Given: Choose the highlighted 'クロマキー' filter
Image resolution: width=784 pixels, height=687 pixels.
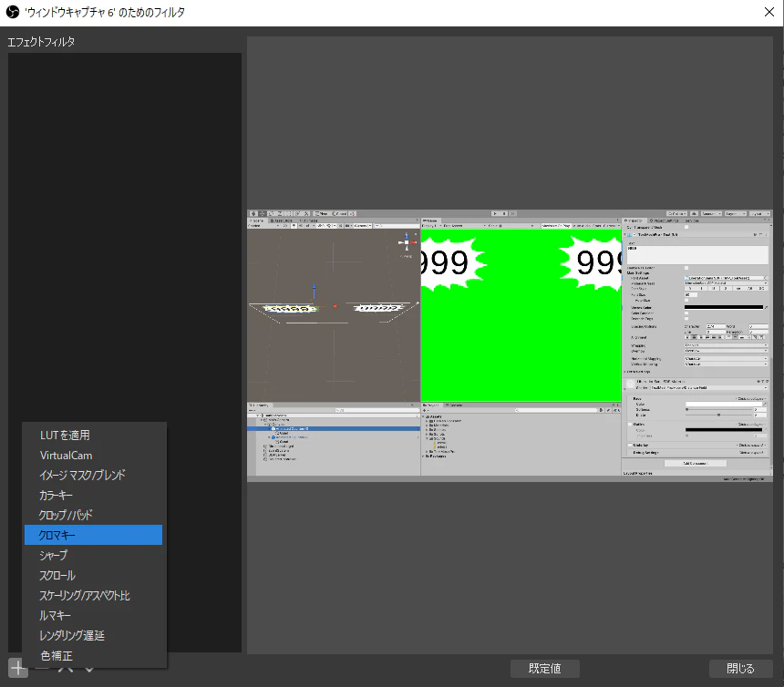Looking at the screenshot, I should (94, 535).
